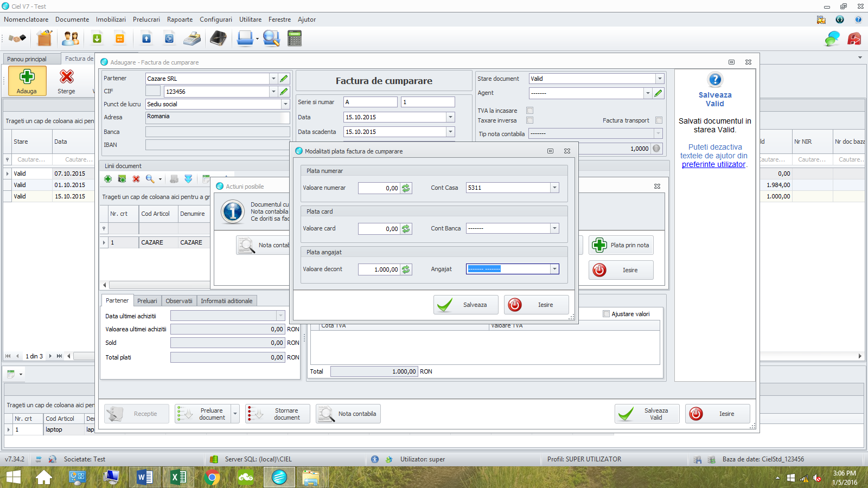Viewport: 868px width, 488px height.
Task: Click the blue double down-arrow icon in Linii document
Action: 188,179
